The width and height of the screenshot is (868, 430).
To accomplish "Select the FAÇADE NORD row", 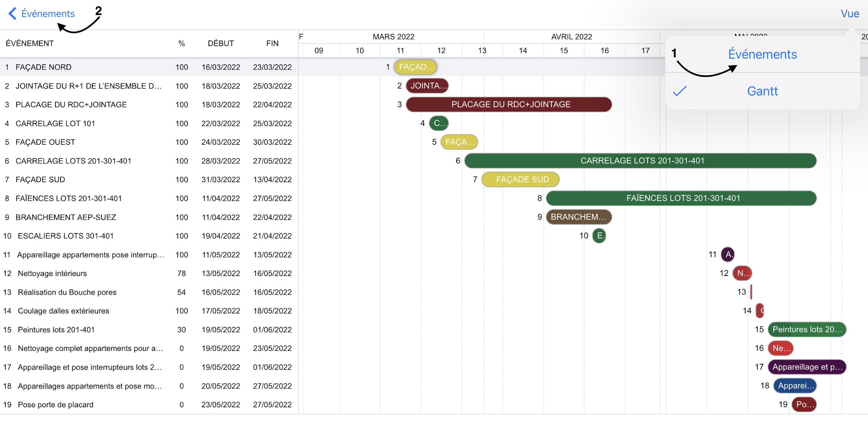I will pos(44,67).
